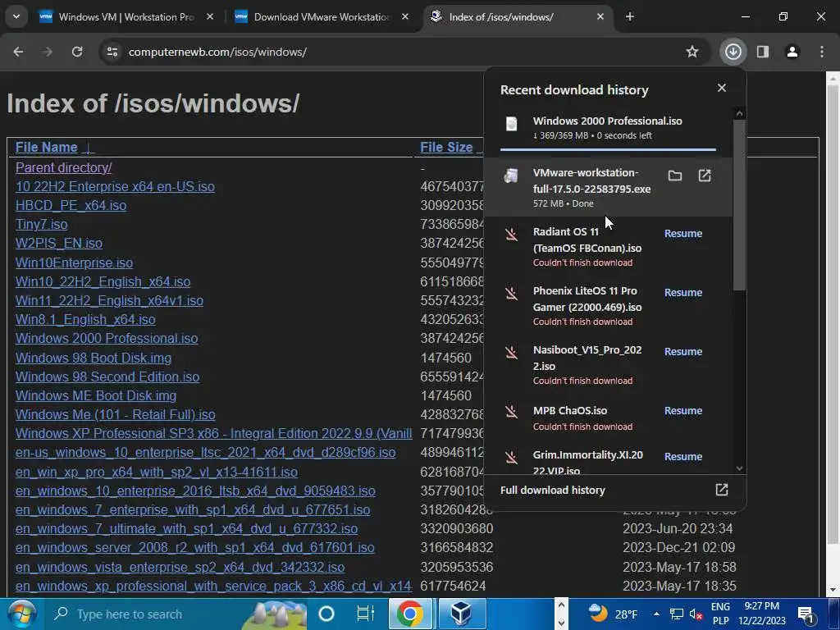This screenshot has width=840, height=630.
Task: Show VMware-workstation exe in folder
Action: [x=675, y=176]
